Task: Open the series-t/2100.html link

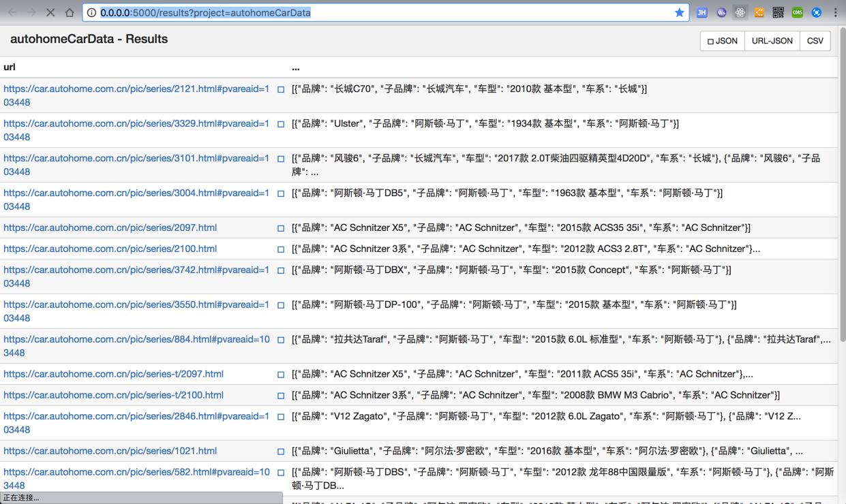Action: point(113,395)
